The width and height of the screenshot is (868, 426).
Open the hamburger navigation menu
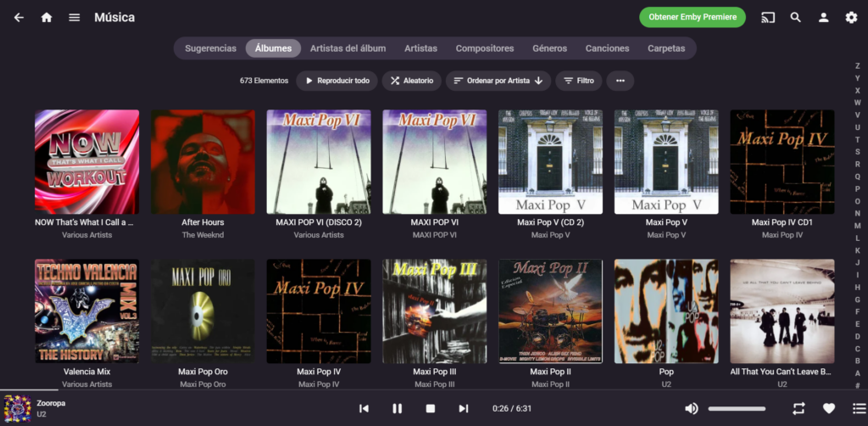click(75, 18)
